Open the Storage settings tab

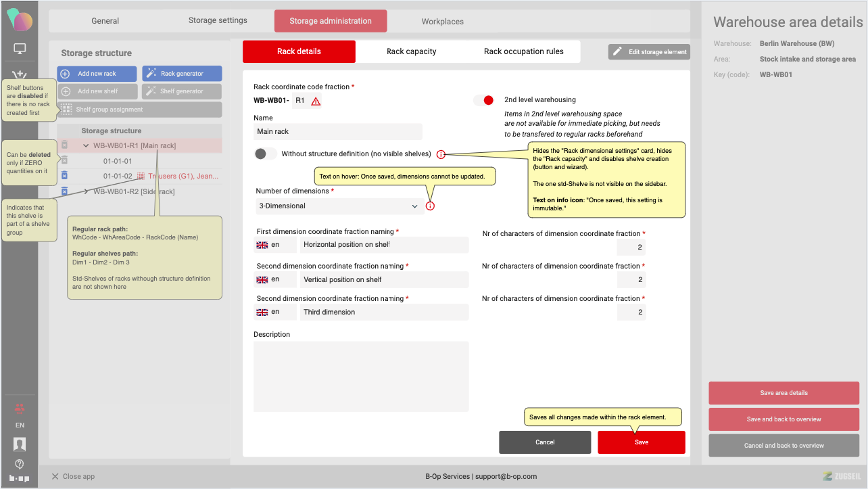218,20
